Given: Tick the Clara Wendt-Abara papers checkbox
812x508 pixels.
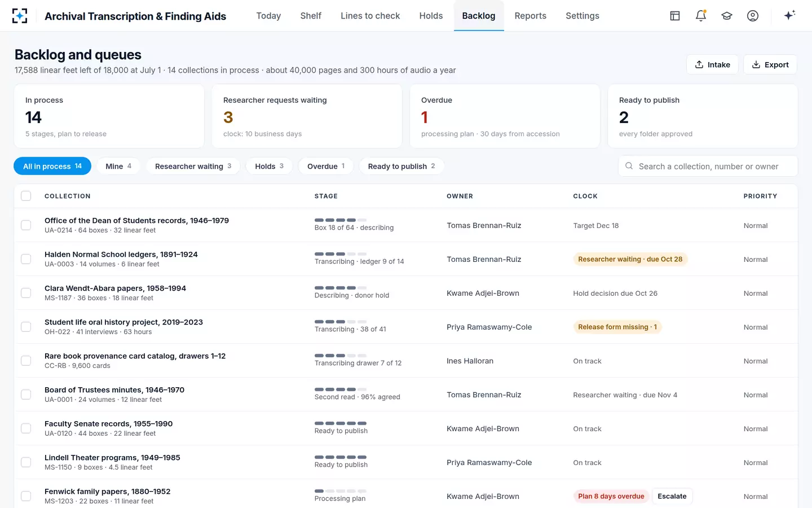Looking at the screenshot, I should (x=26, y=293).
